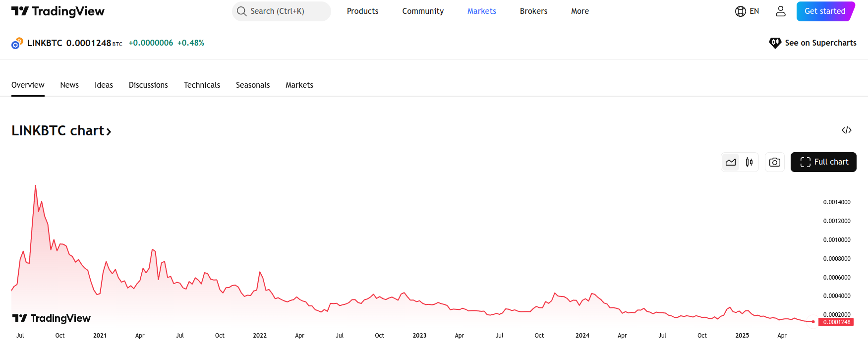Open the EN language selector
The image size is (868, 351).
pos(754,11)
